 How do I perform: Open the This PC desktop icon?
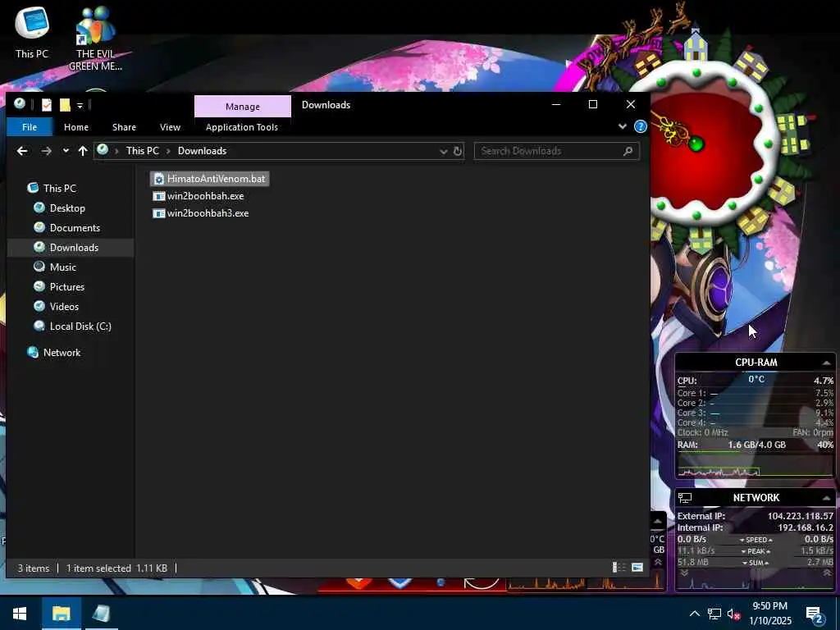point(32,32)
